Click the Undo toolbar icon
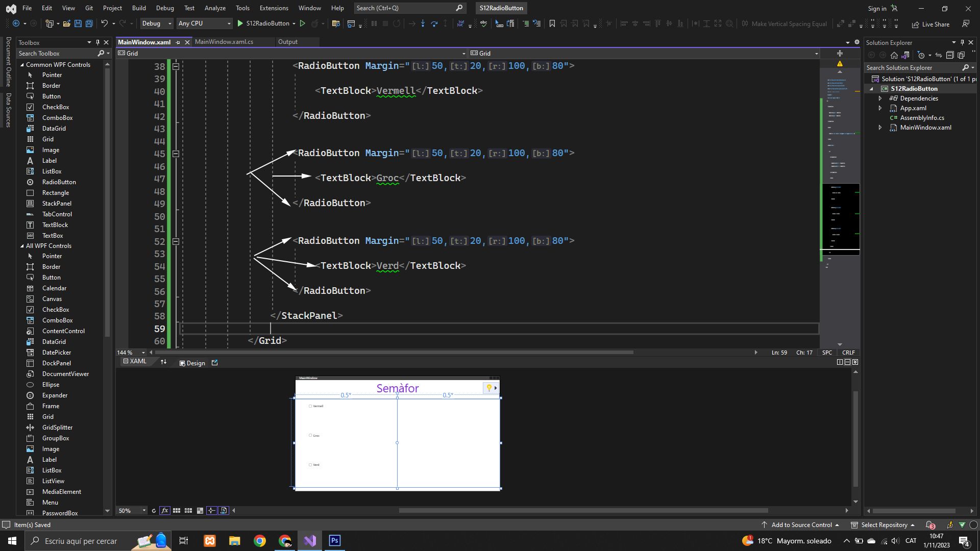Viewport: 980px width, 551px height. (x=104, y=23)
